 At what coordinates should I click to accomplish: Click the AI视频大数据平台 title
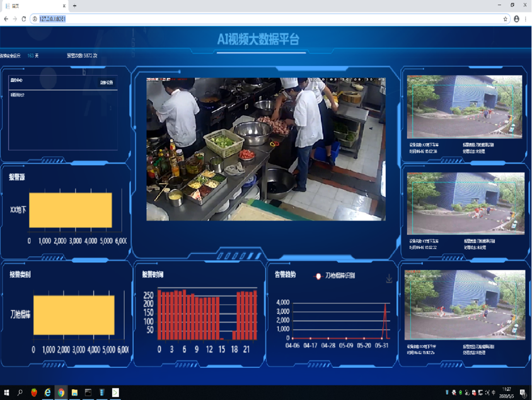click(258, 39)
